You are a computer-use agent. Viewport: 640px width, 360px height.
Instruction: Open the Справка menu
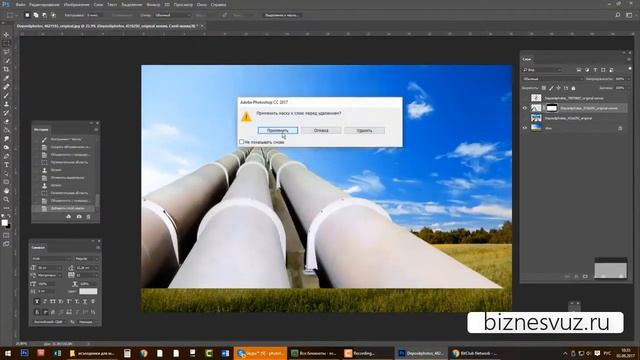point(218,5)
